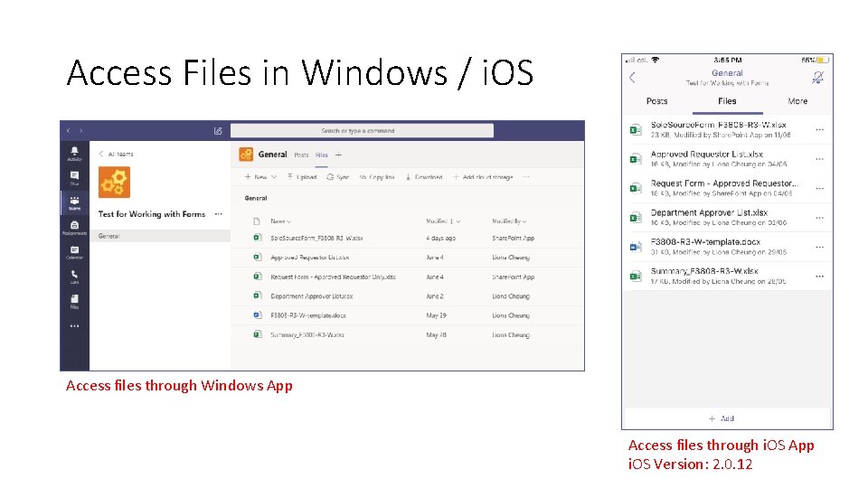Tap Files tab in iOS app
The width and height of the screenshot is (868, 488).
coord(727,101)
